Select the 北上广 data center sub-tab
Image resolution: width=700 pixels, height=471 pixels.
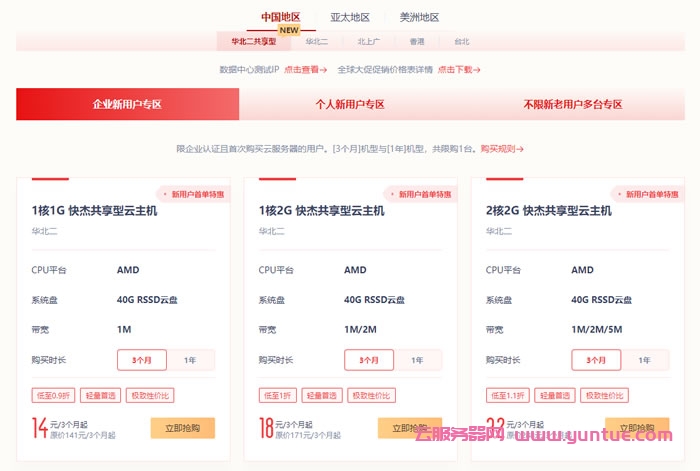367,42
